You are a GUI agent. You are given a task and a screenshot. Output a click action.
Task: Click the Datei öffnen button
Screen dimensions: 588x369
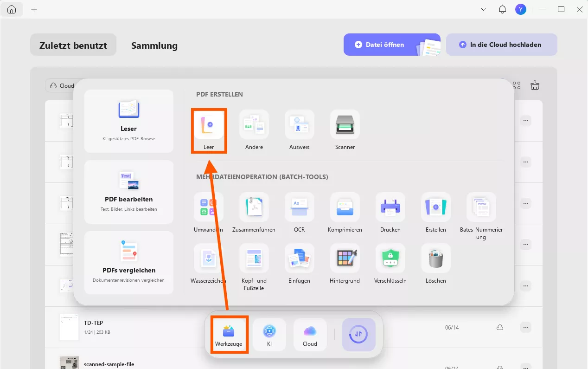(x=392, y=45)
